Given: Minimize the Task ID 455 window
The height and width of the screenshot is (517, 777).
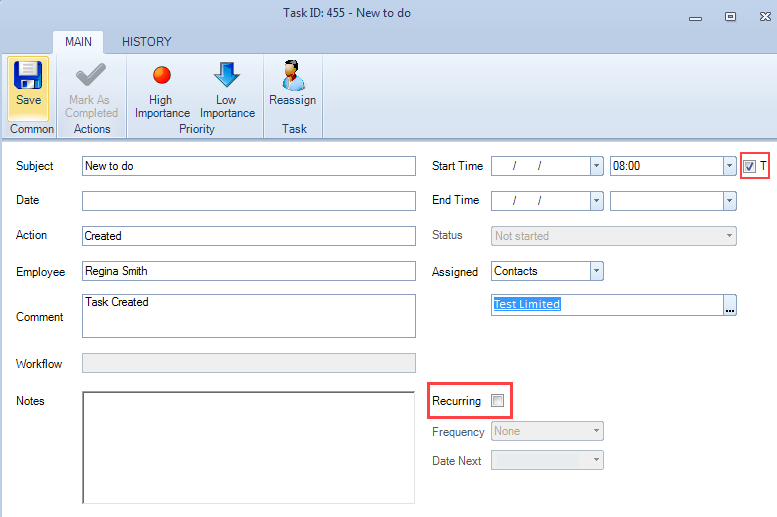Looking at the screenshot, I should [695, 17].
